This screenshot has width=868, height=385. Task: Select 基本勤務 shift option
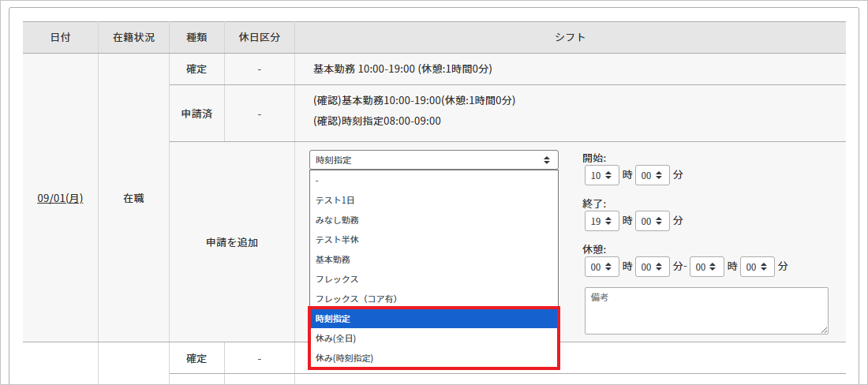[433, 260]
